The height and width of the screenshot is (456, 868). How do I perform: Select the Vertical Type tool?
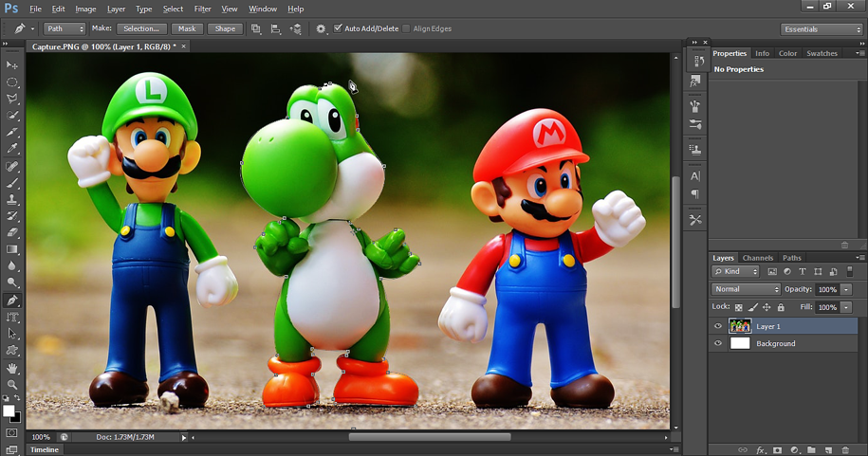[11, 317]
